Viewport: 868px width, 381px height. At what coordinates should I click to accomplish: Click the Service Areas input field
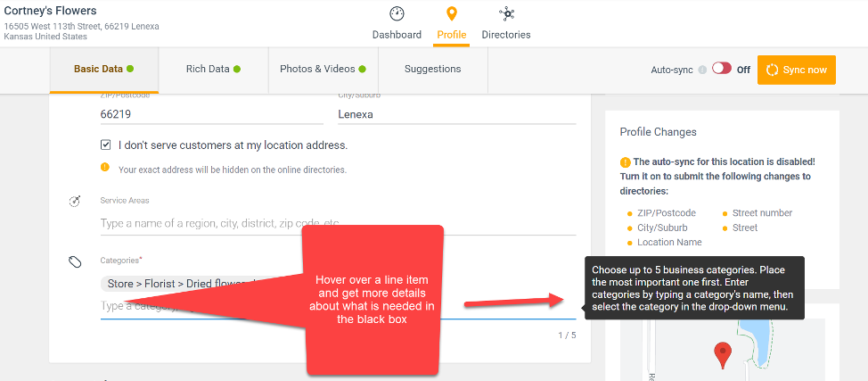338,223
